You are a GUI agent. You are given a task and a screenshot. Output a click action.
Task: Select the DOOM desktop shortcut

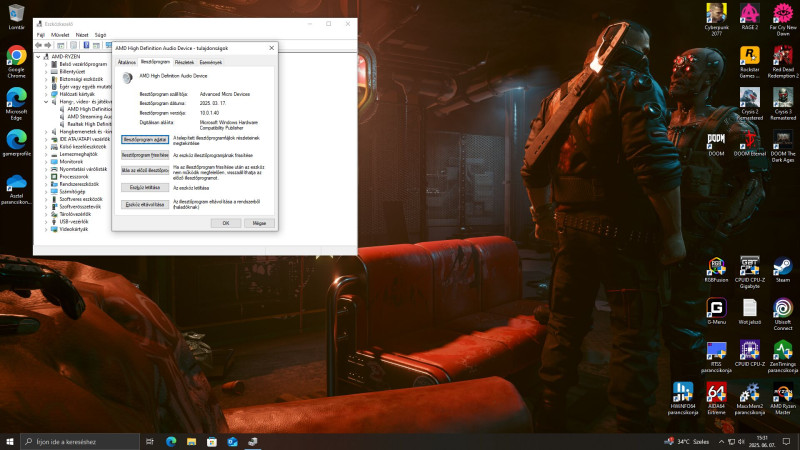716,143
